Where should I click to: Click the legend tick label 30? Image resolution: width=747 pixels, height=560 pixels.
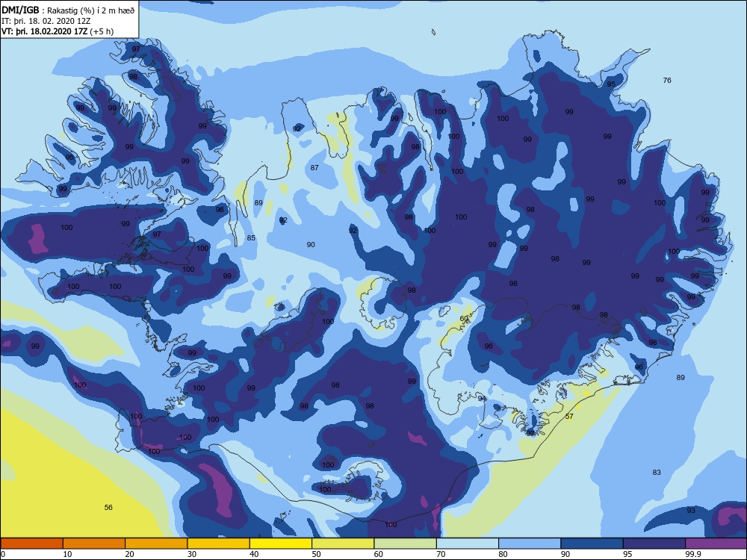[x=192, y=554]
